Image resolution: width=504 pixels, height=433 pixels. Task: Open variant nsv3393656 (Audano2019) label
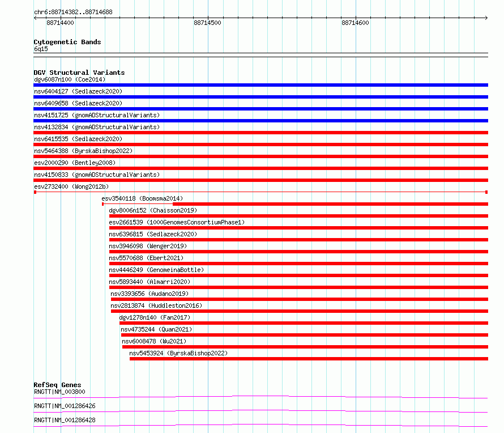click(150, 294)
